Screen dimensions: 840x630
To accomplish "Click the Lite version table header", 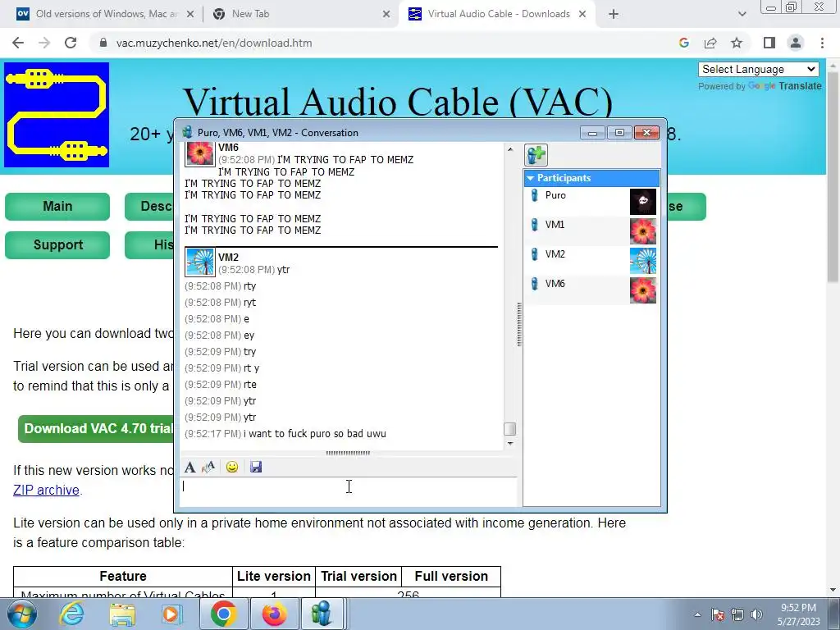I will click(x=274, y=576).
